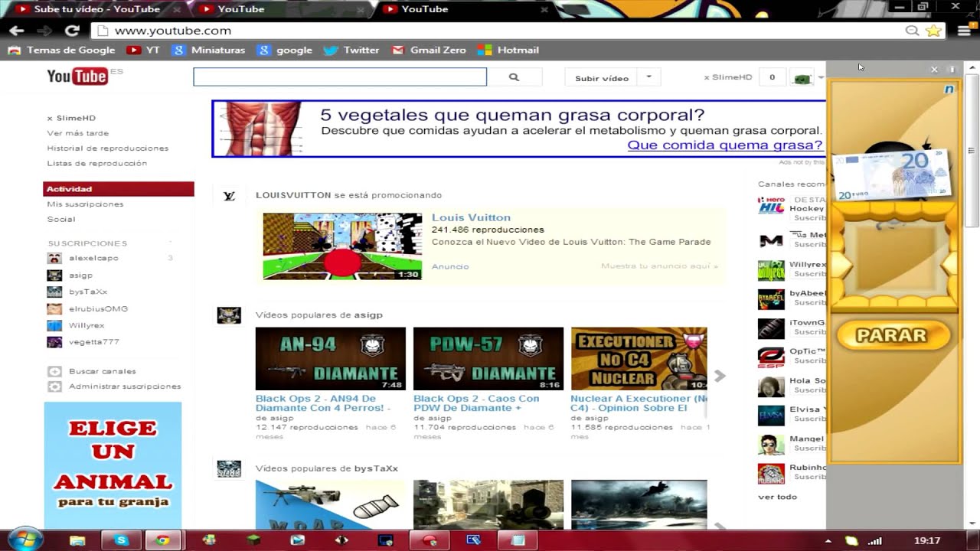Open PDW-57 Diamante video thumbnail
Image resolution: width=980 pixels, height=551 pixels.
pos(488,359)
